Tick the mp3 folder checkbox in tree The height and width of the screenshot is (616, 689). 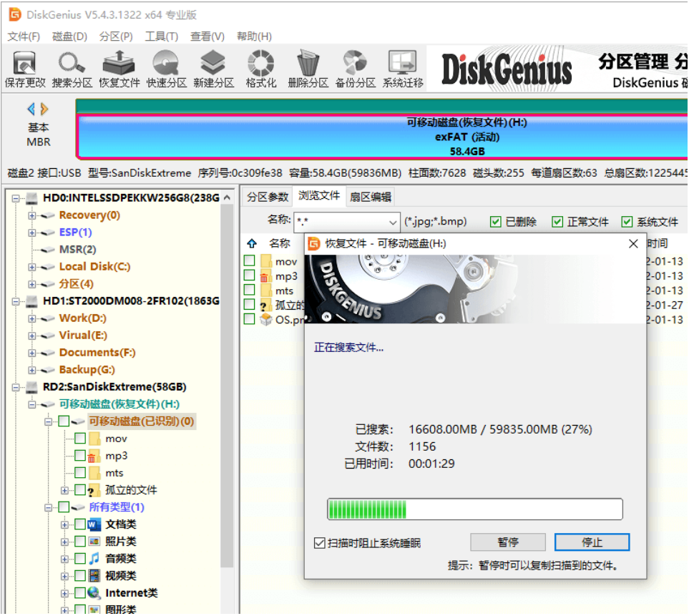pos(80,455)
